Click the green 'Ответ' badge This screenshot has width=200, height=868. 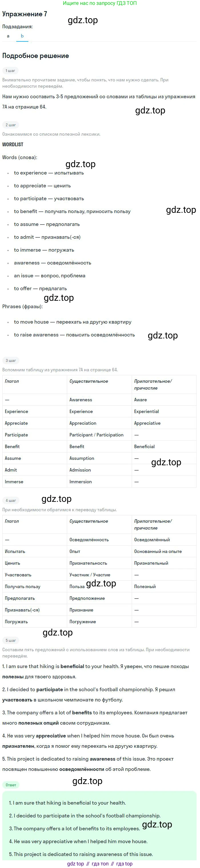[11, 785]
